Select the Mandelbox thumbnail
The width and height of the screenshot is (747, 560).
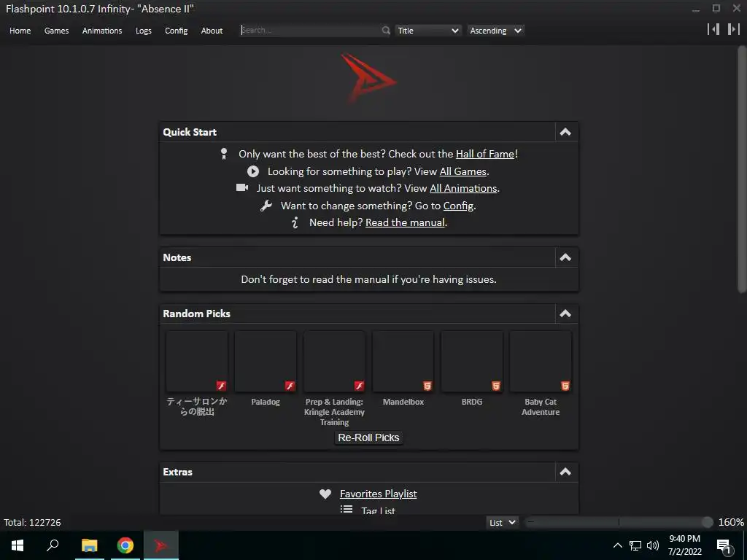[x=403, y=362]
